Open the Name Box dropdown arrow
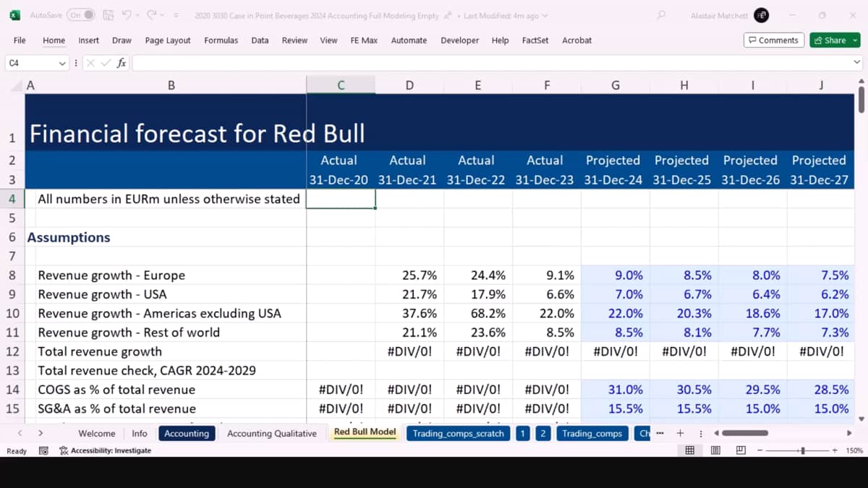This screenshot has height=488, width=868. tap(62, 64)
